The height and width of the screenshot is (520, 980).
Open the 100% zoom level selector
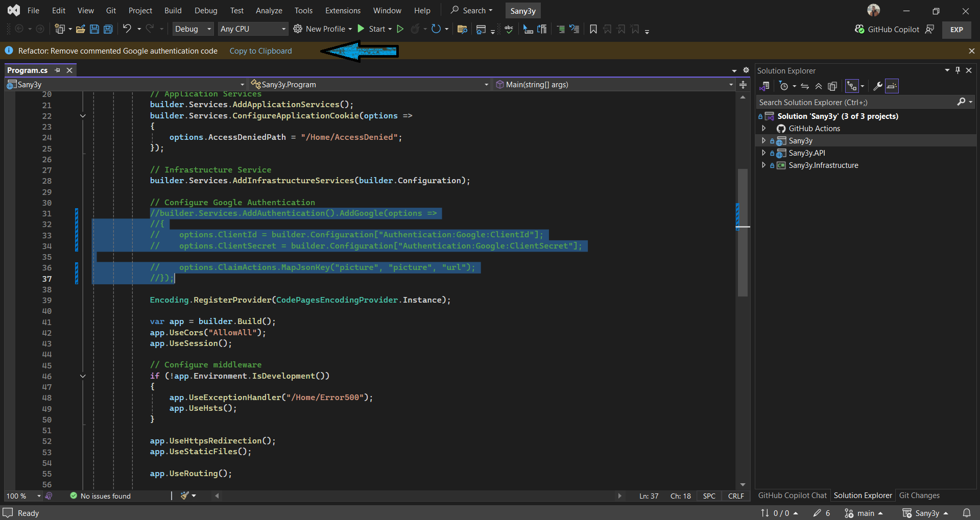[22, 496]
